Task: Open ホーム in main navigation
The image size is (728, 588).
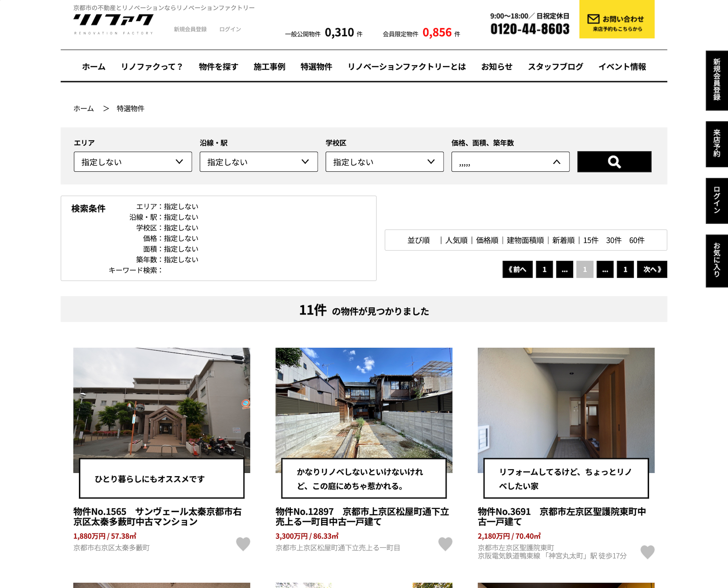Action: (x=94, y=67)
